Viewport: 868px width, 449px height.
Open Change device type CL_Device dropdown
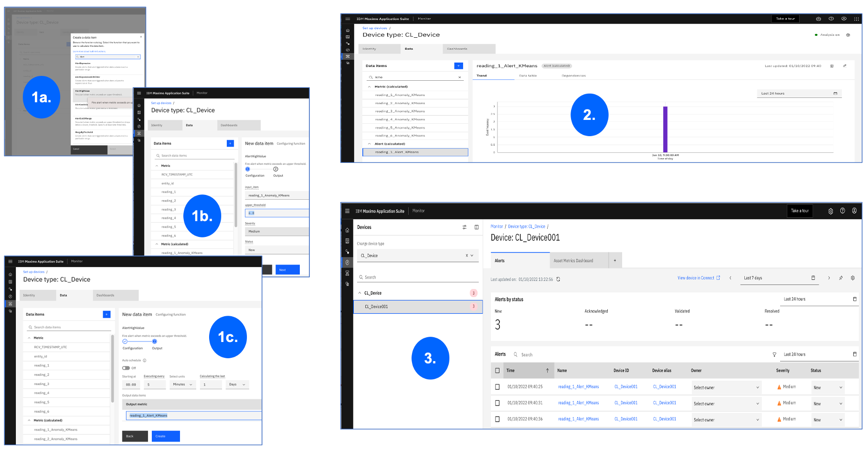[418, 256]
